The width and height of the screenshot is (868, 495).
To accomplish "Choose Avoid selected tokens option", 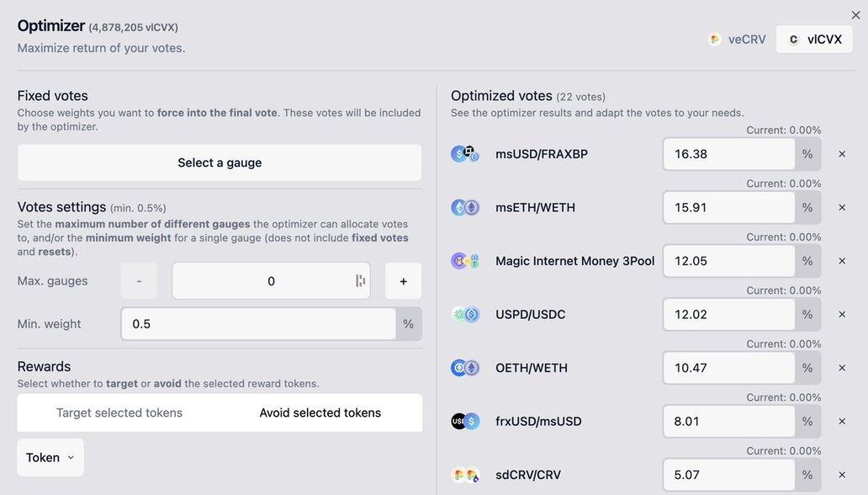I will (320, 412).
